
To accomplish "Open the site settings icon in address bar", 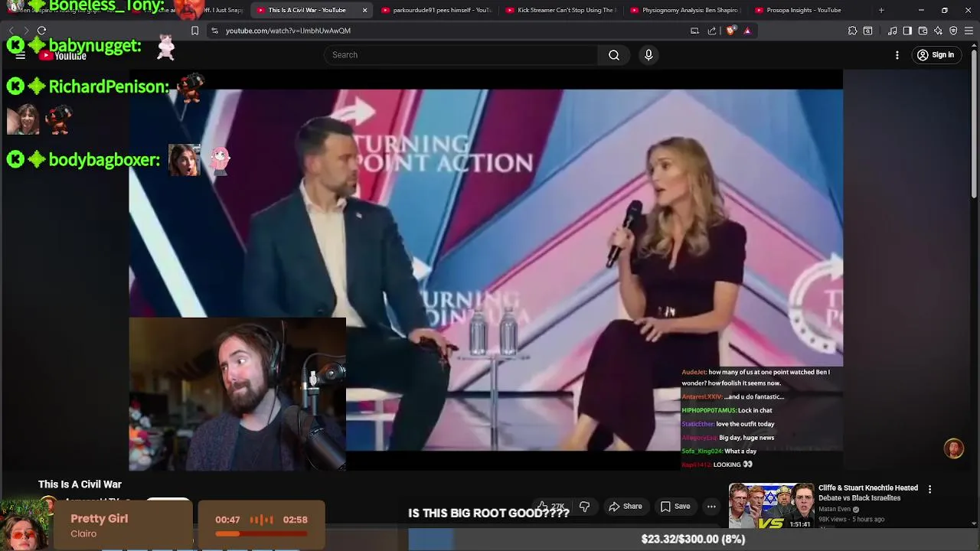I will point(214,31).
